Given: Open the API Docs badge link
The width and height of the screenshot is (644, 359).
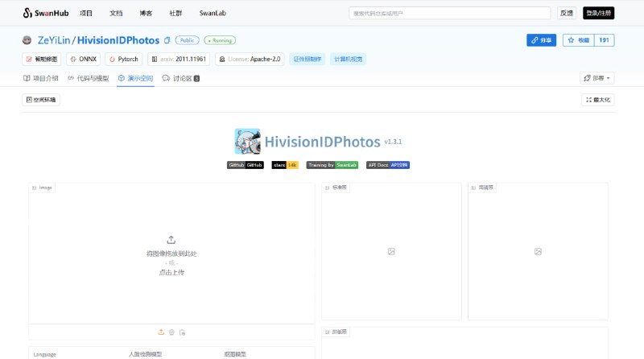Looking at the screenshot, I should point(388,164).
